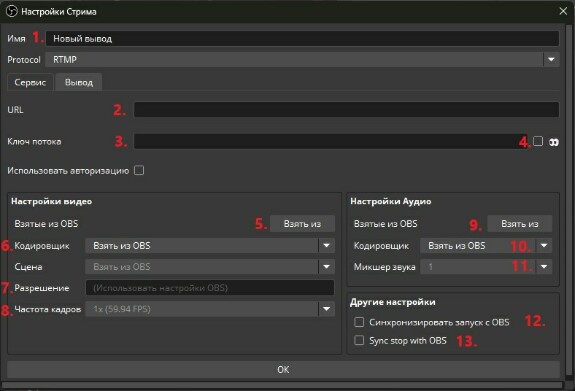Viewport: 575px width, 391px height.
Task: Open the audio Кодировщик dropdown
Action: (x=486, y=246)
